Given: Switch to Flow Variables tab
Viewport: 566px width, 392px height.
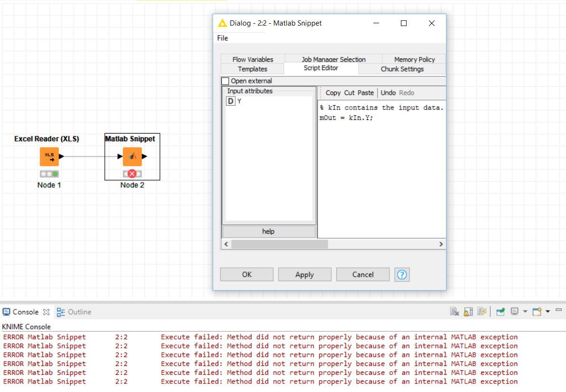Looking at the screenshot, I should pos(253,59).
